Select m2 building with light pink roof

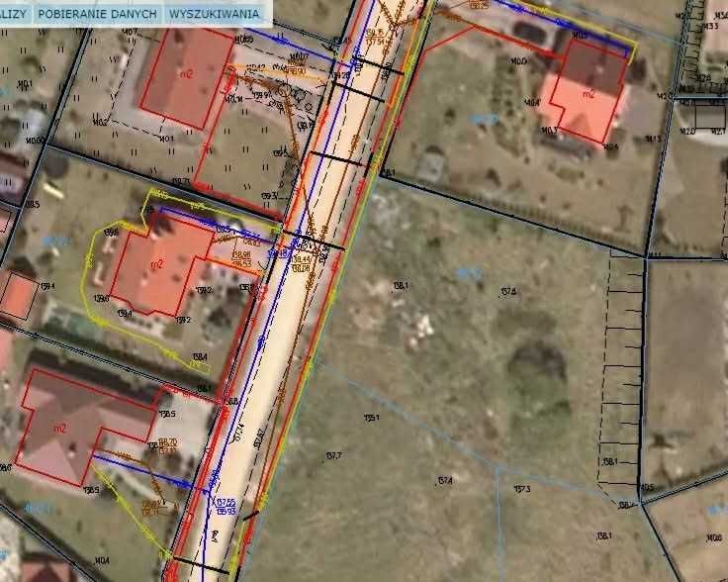click(587, 94)
